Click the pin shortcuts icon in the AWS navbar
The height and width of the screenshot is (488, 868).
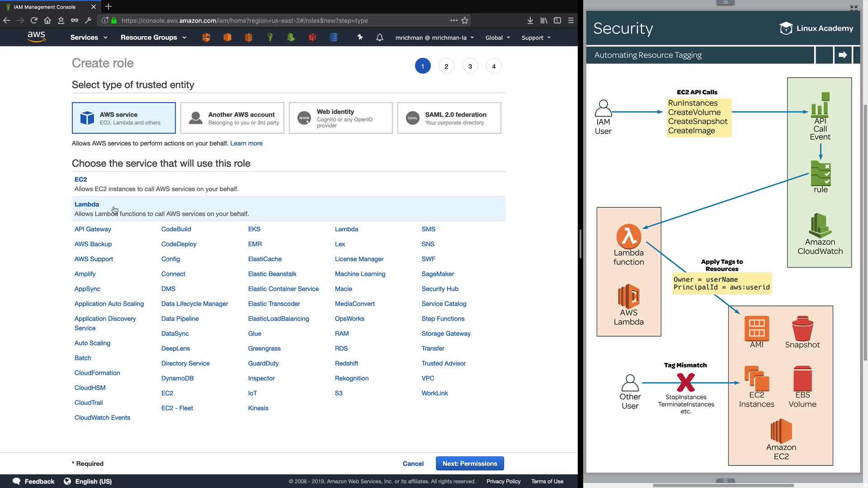[360, 38]
